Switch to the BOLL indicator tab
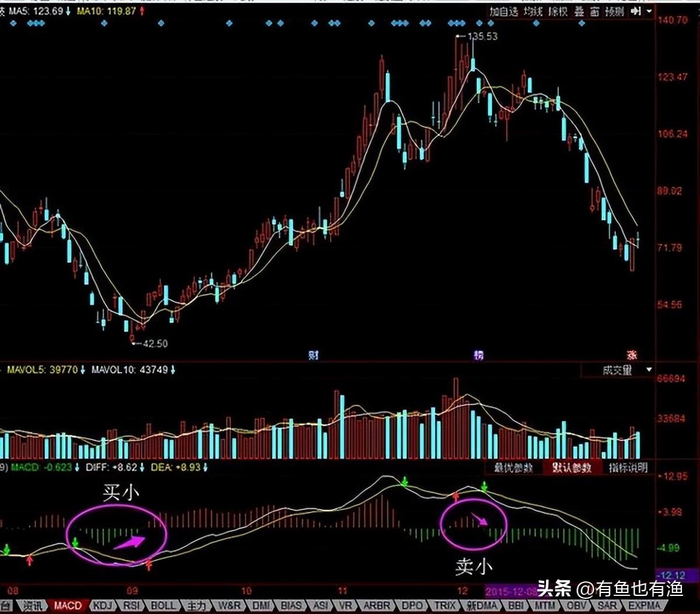This screenshot has width=700, height=614. [x=163, y=606]
